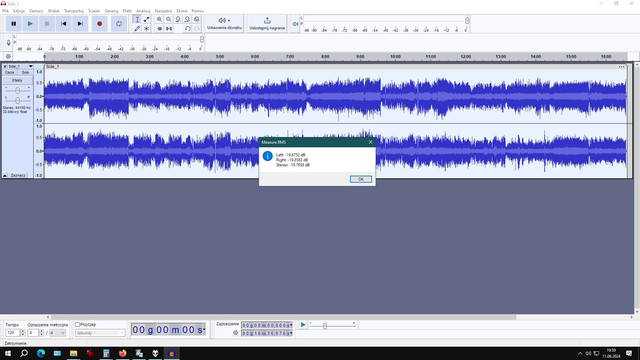Open the Analizuj menu
Viewport: 640px width, 360px height.
[x=143, y=11]
